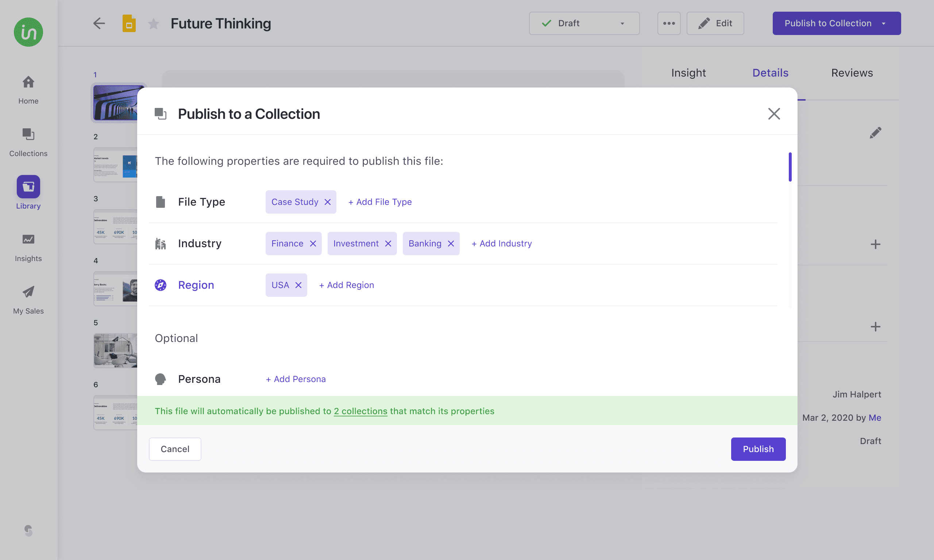Open My Sales paper plane icon

(x=28, y=292)
